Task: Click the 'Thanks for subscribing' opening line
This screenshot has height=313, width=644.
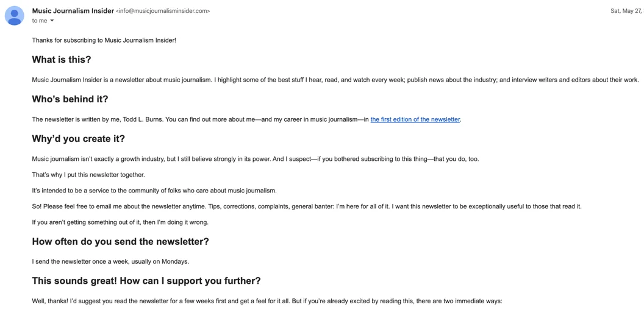Action: click(104, 40)
